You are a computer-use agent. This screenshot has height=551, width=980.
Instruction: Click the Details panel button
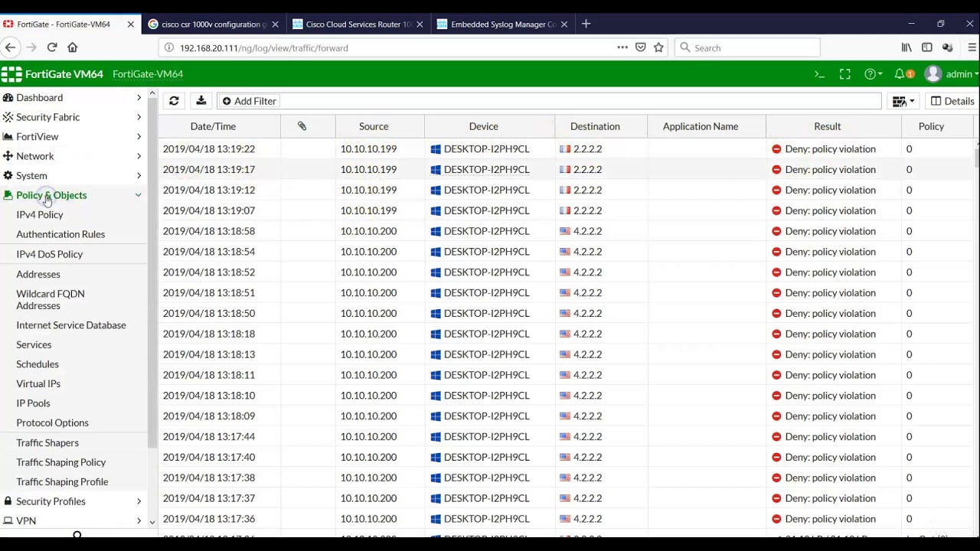(952, 101)
